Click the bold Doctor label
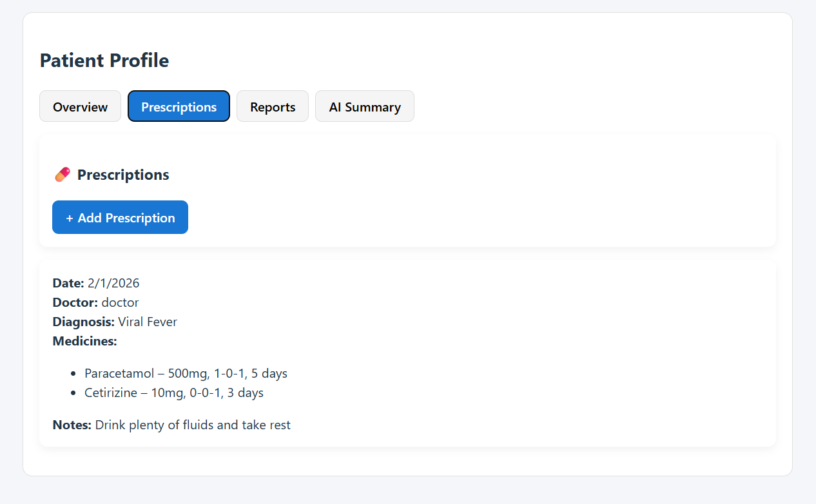Image resolution: width=816 pixels, height=504 pixels. tap(75, 302)
